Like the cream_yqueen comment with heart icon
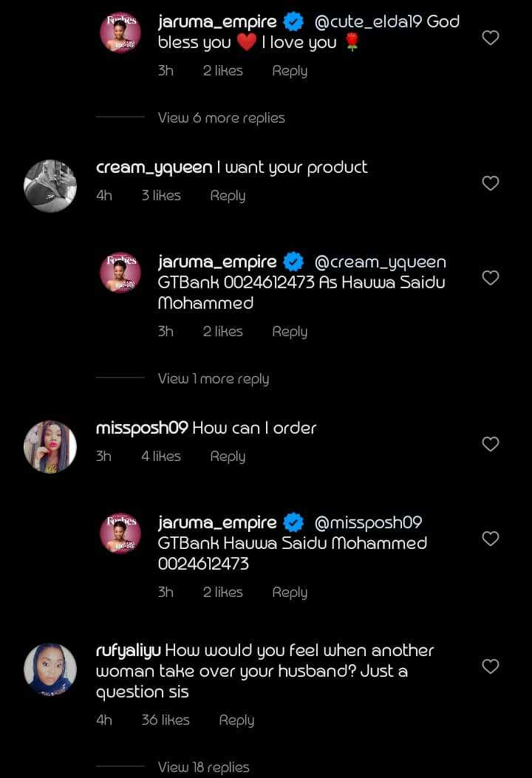532x778 pixels. [x=491, y=183]
